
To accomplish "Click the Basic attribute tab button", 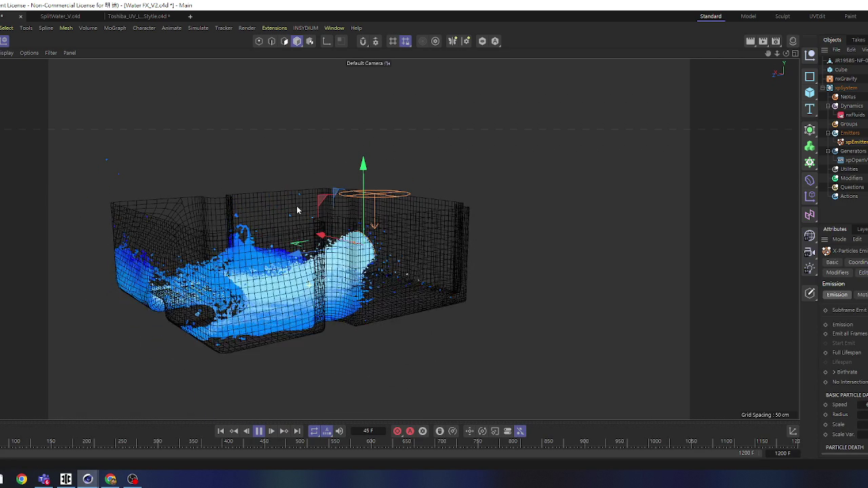I will pyautogui.click(x=832, y=262).
